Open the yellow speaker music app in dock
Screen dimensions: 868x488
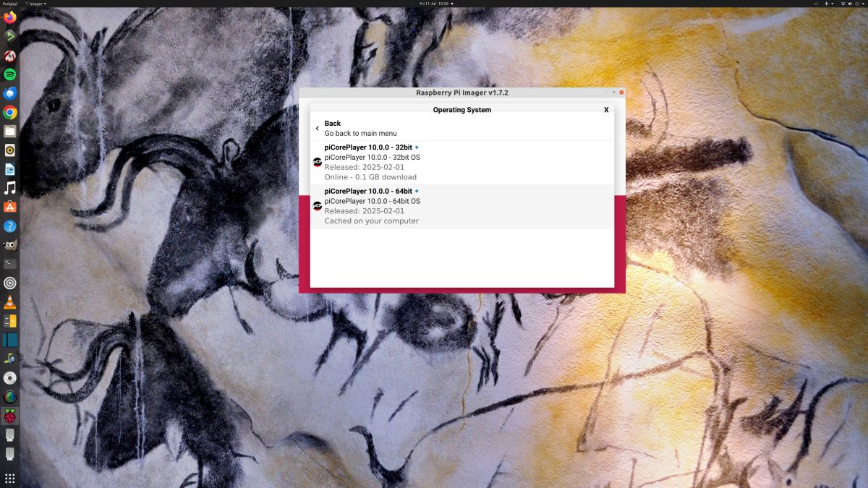[x=10, y=150]
